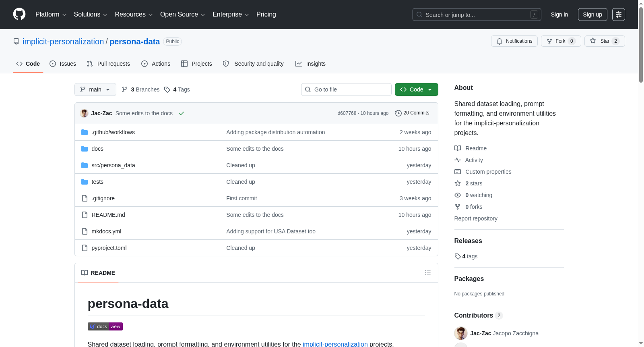This screenshot has height=347, width=644.
Task: Open implicit-personalization link in README text
Action: (335, 344)
